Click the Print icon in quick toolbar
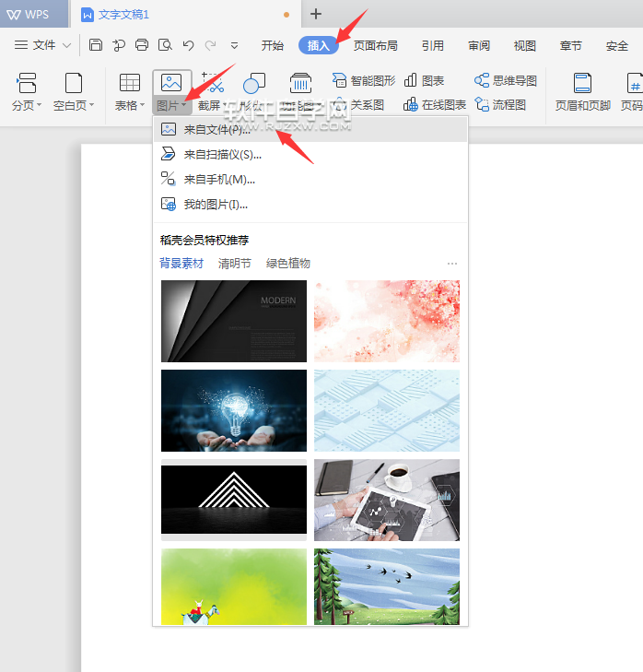The height and width of the screenshot is (672, 643). coord(142,44)
